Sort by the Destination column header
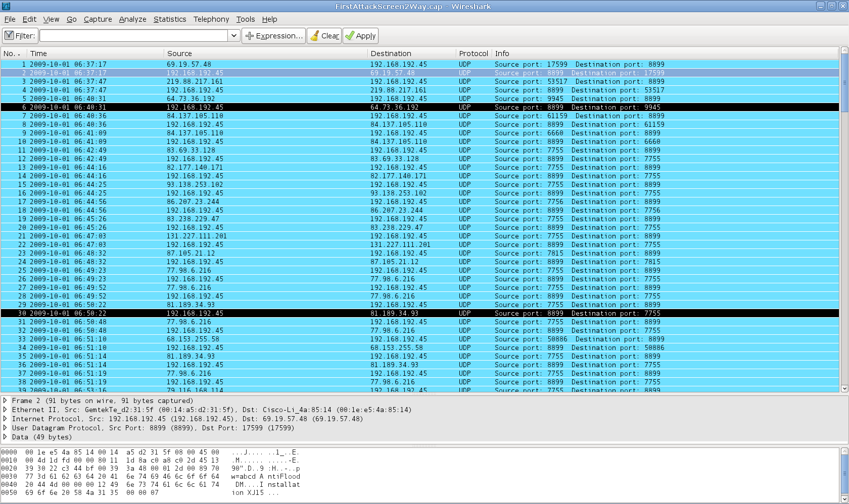 411,54
